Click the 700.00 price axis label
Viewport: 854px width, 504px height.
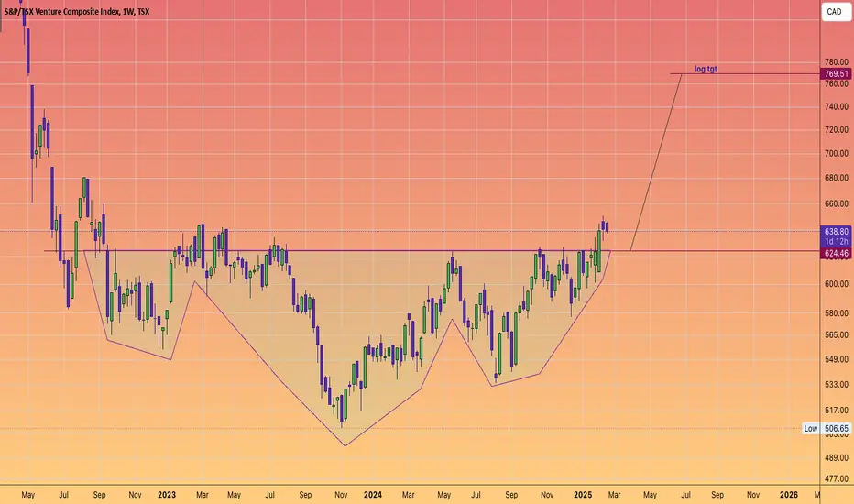[x=836, y=154]
